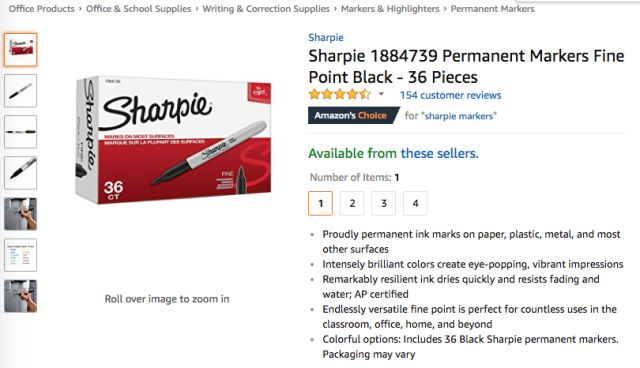Open the 154 customer reviews link

(450, 95)
